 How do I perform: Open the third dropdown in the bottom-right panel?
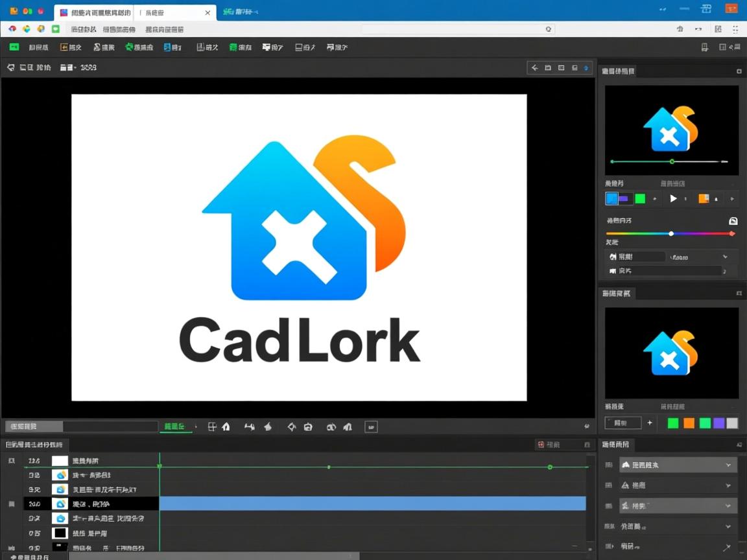click(728, 506)
